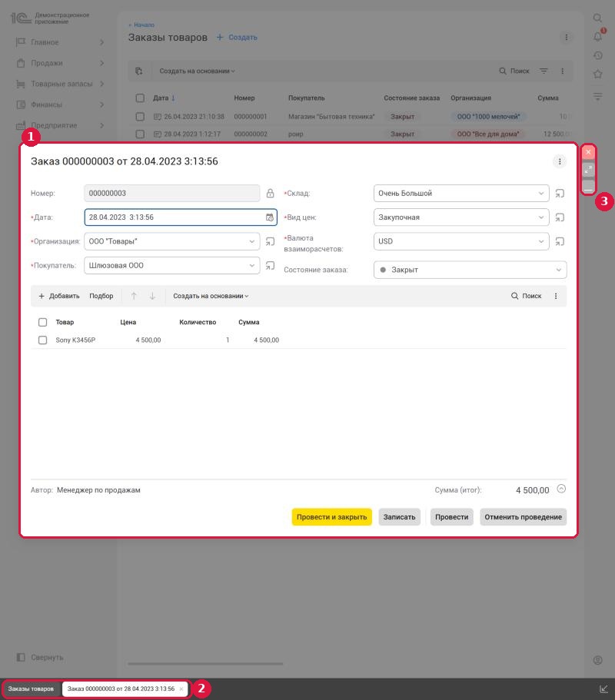This screenshot has width=615, height=700.
Task: Toggle the select-all checkbox in Товар header
Action: [42, 322]
